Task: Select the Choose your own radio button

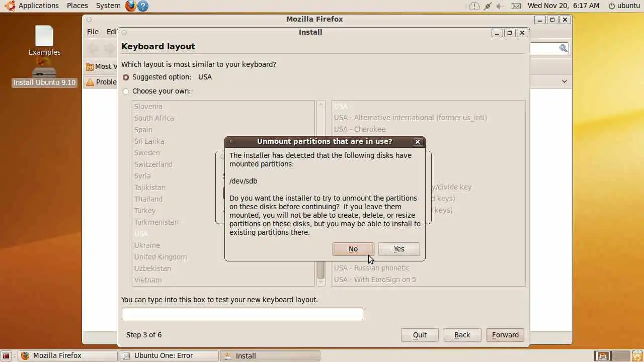Action: [126, 92]
